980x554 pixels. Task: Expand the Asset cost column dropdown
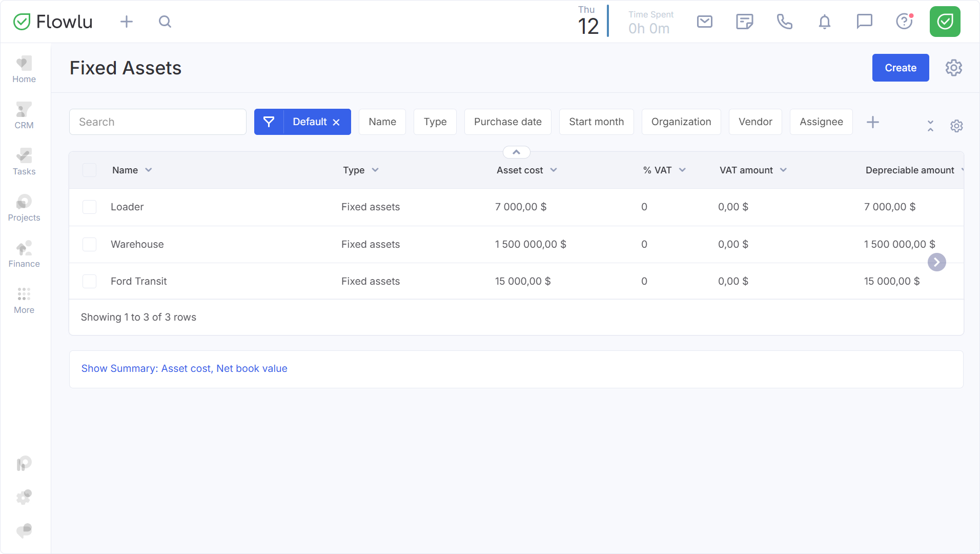pyautogui.click(x=554, y=170)
